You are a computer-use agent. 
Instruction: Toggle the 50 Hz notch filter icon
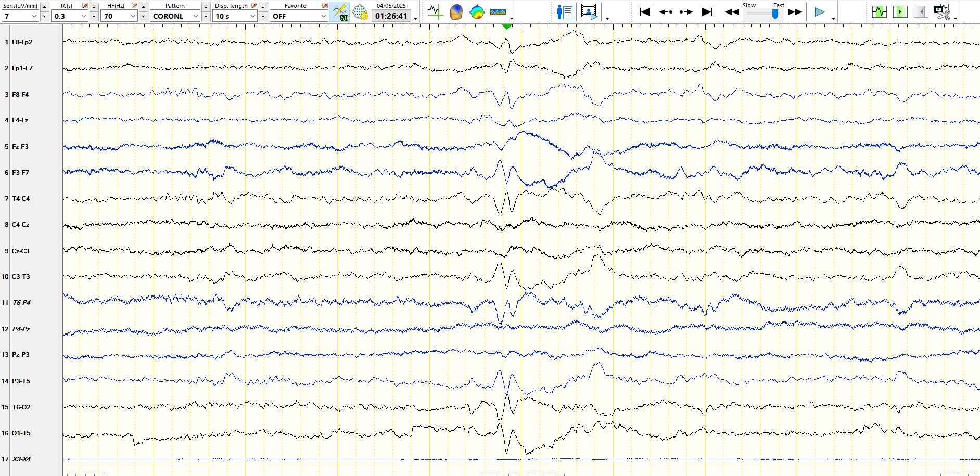[x=340, y=11]
